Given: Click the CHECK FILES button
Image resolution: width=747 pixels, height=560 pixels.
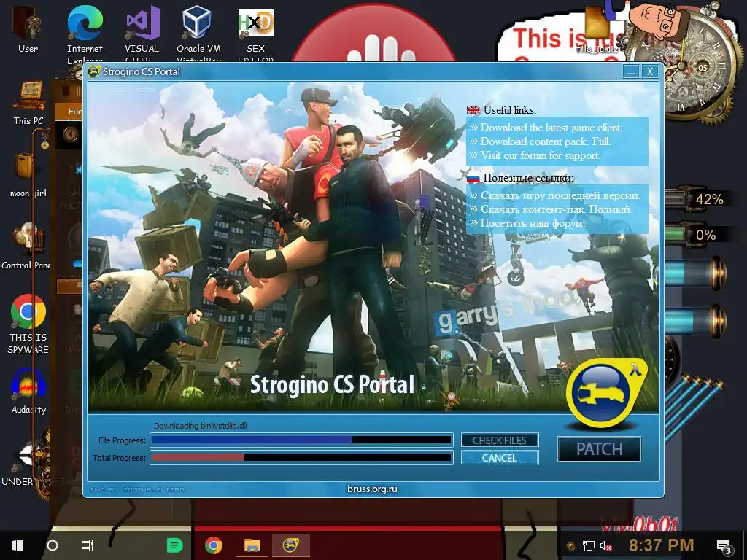Looking at the screenshot, I should [499, 440].
